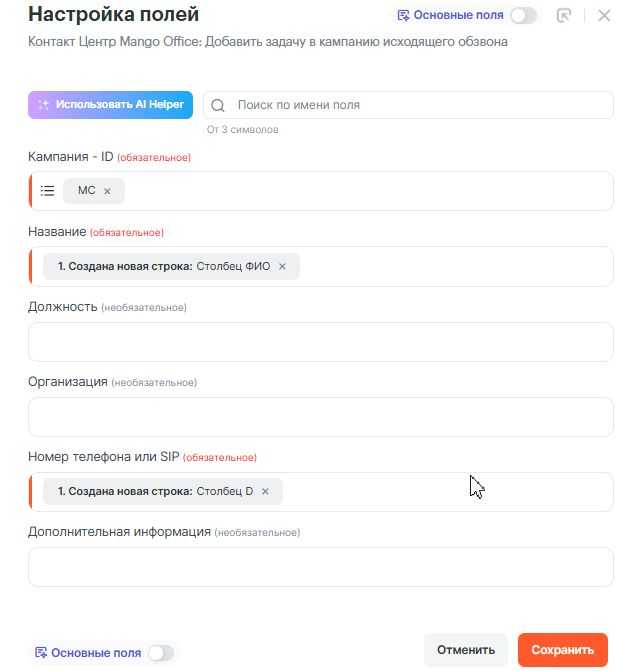The height and width of the screenshot is (671, 642).
Task: Click the sparkle icon on AI Helper
Action: pos(44,105)
